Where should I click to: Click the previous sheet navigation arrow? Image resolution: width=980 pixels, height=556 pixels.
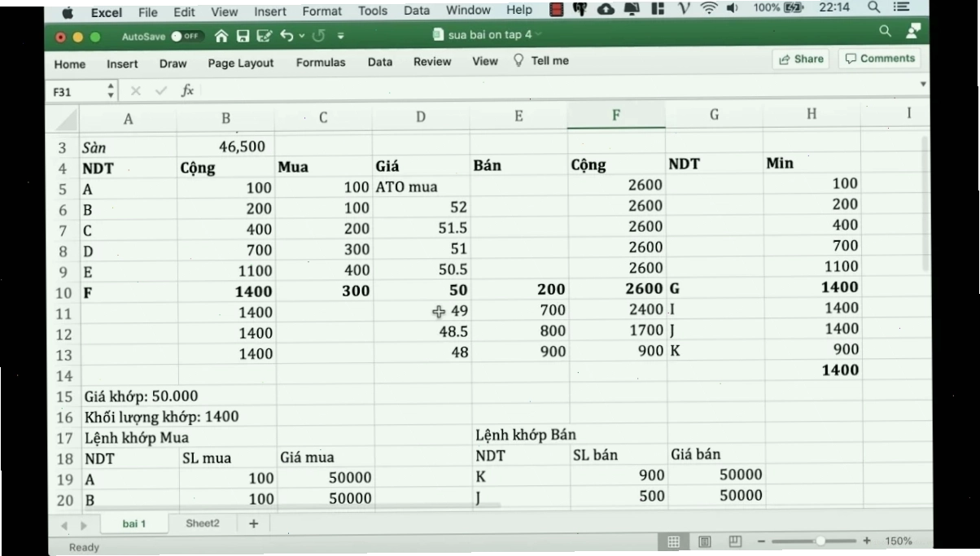[x=64, y=524]
